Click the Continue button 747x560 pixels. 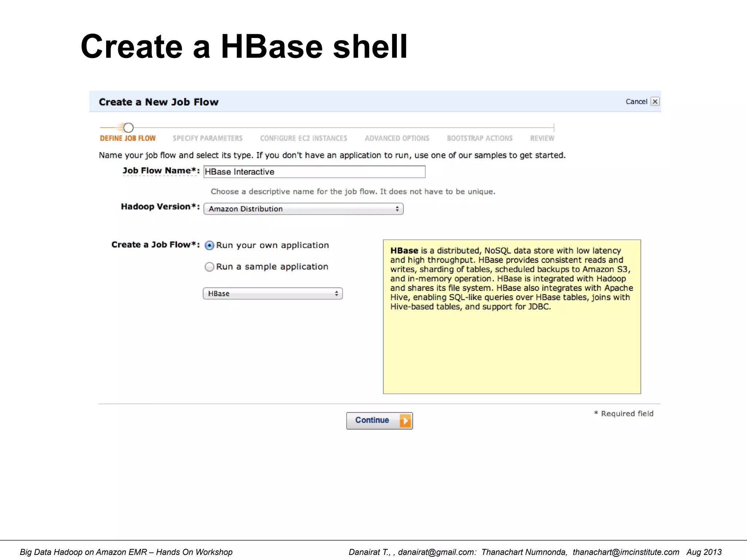379,421
